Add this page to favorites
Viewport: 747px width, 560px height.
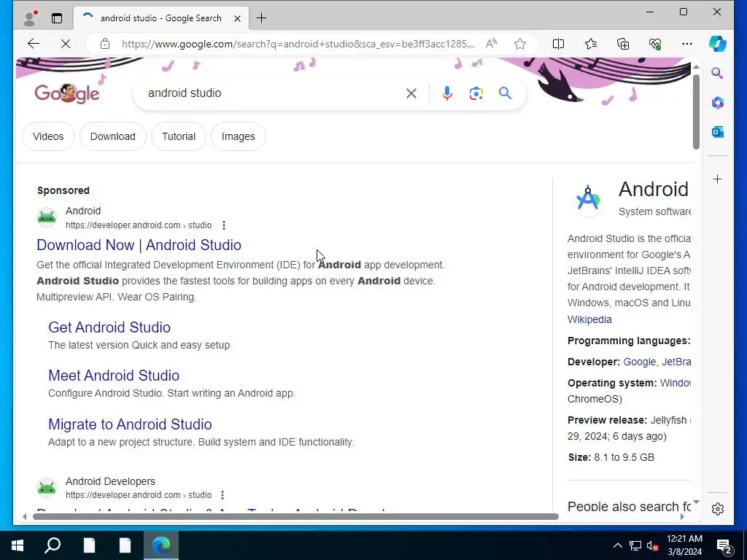click(x=519, y=44)
